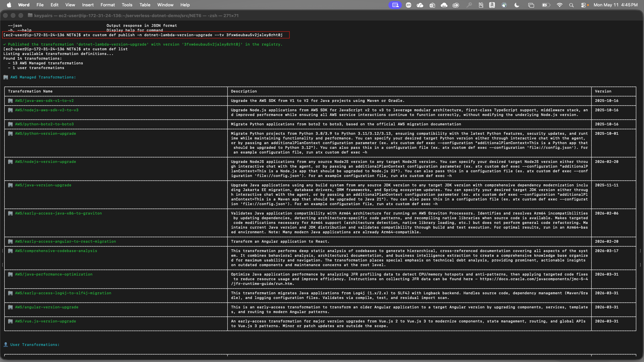Open the Help menu
The image size is (644, 362).
coord(185,5)
